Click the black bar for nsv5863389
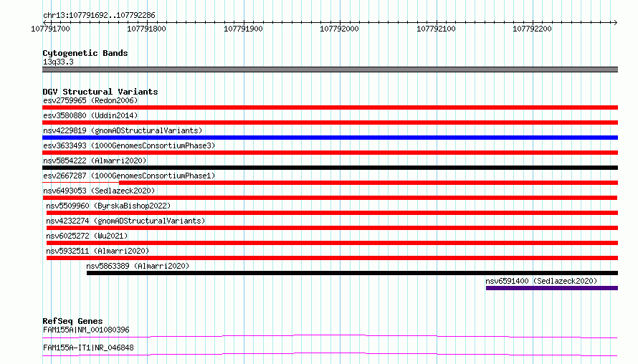Viewport: 638px width, 364px height. (x=353, y=273)
